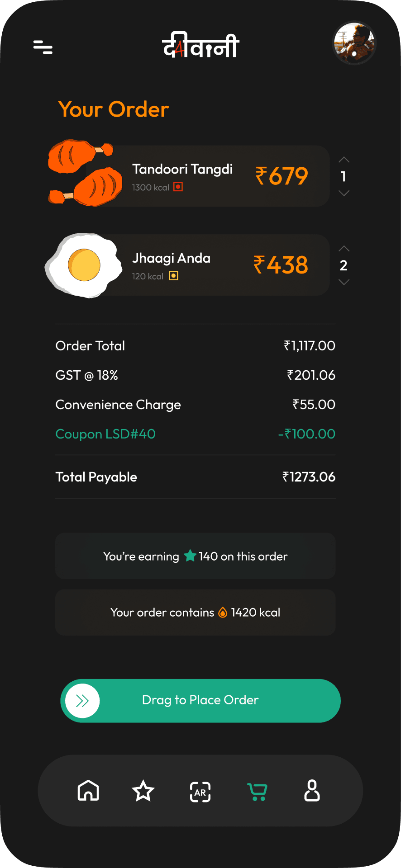Decrease Tandoori Tangdi quantity
The height and width of the screenshot is (868, 401).
point(344,193)
